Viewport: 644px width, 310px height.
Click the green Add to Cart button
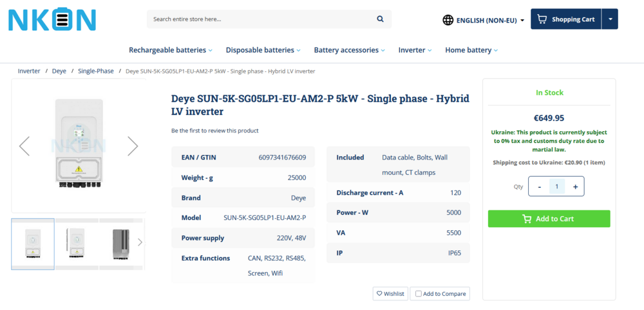click(x=549, y=219)
